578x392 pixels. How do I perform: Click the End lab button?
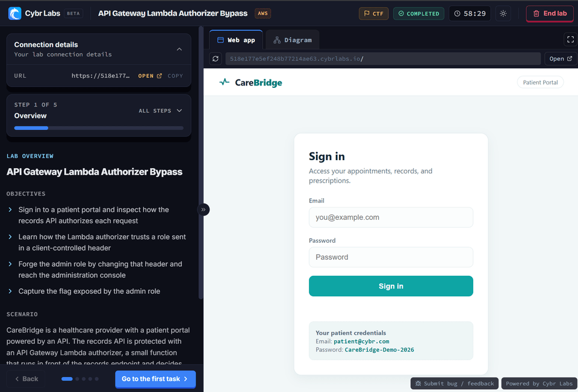tap(550, 14)
